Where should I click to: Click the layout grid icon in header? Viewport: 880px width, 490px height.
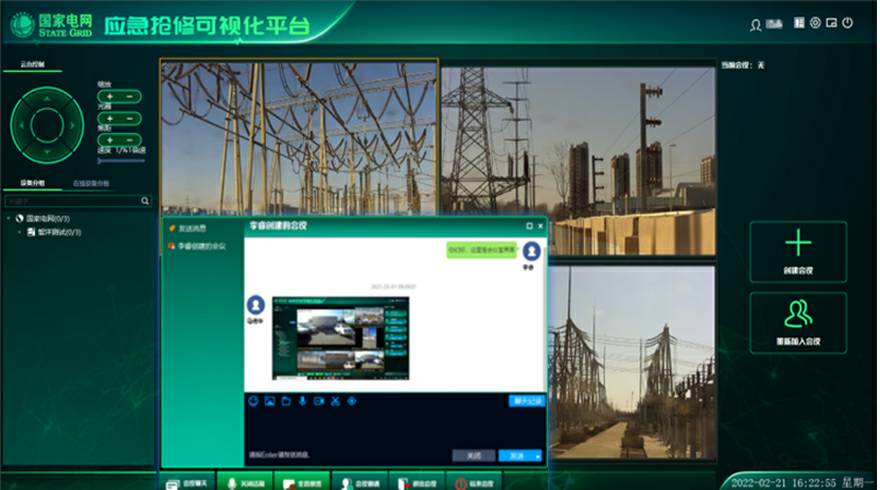click(x=798, y=22)
